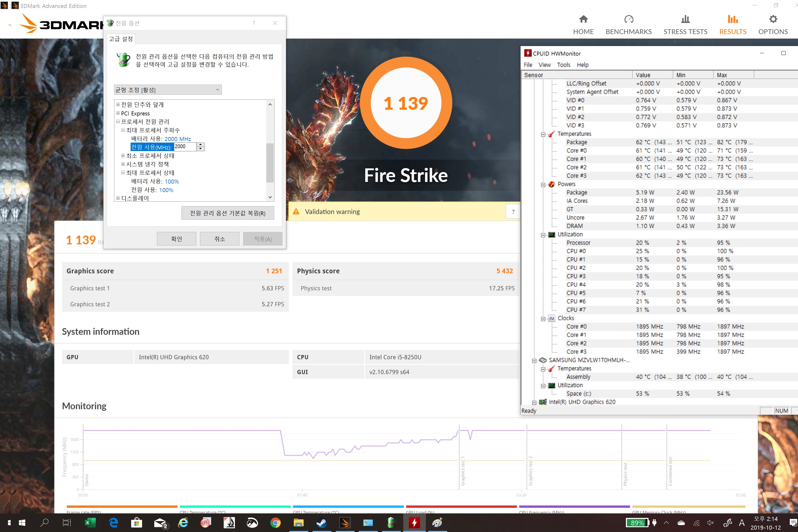Increase MHz value with spinner up arrow
This screenshot has width=798, height=532.
tap(201, 144)
